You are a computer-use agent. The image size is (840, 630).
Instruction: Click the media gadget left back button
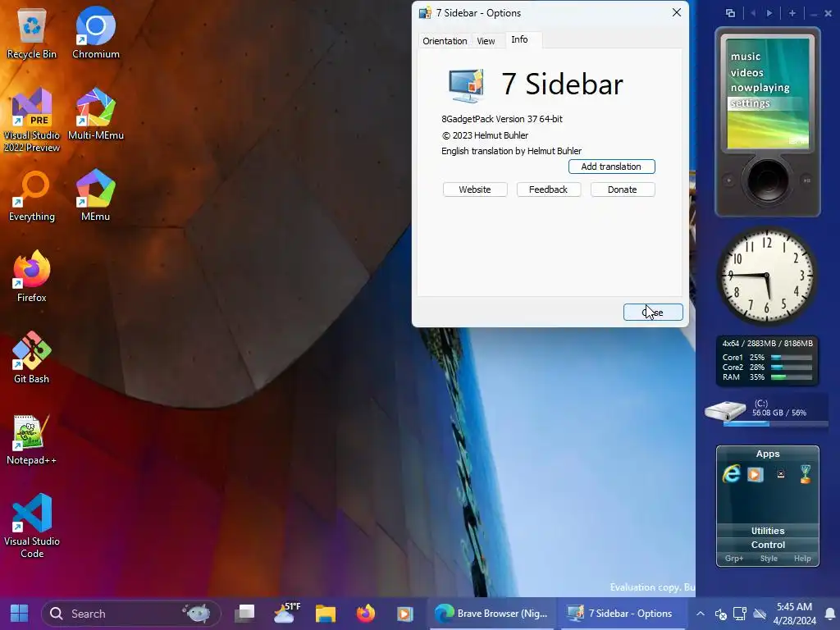pos(728,180)
